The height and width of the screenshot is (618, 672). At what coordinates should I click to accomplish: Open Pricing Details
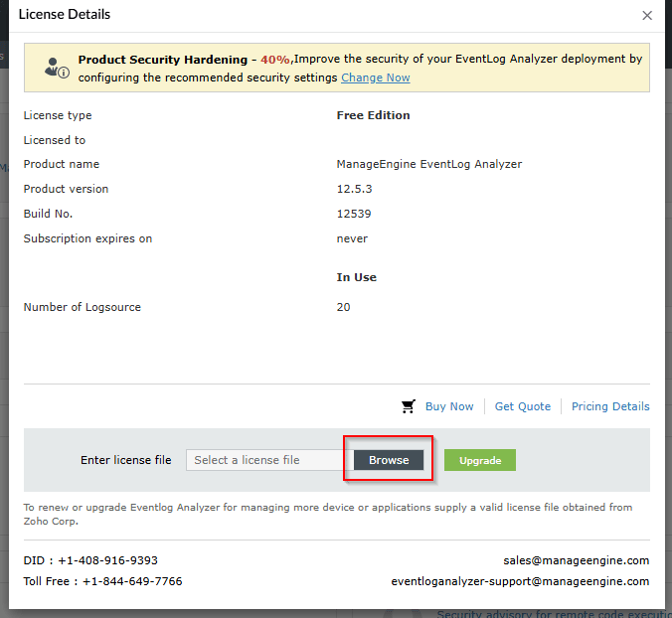click(610, 406)
